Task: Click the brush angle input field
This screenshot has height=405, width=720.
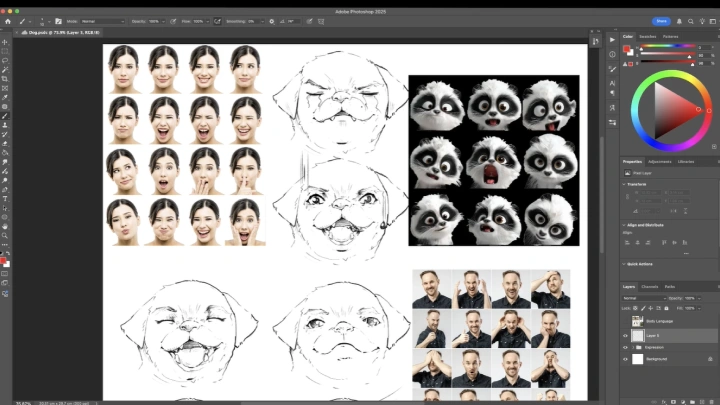Action: point(293,21)
